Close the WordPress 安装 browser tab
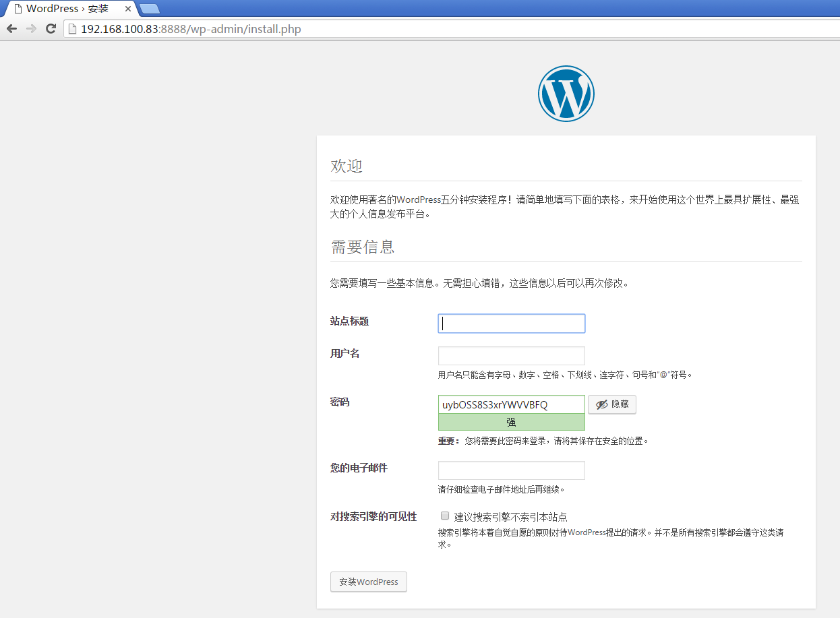 click(128, 9)
